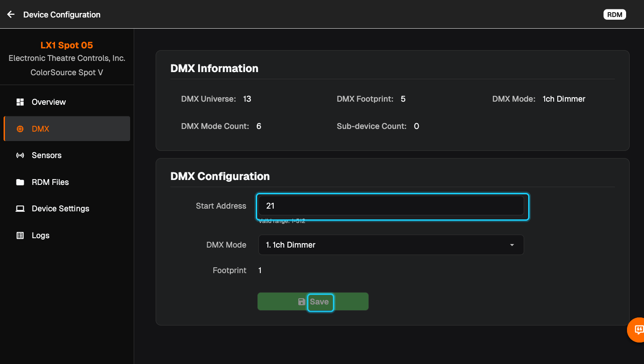The image size is (644, 364).
Task: Click the DMX Mode value 1ch Dimmer
Action: (564, 99)
